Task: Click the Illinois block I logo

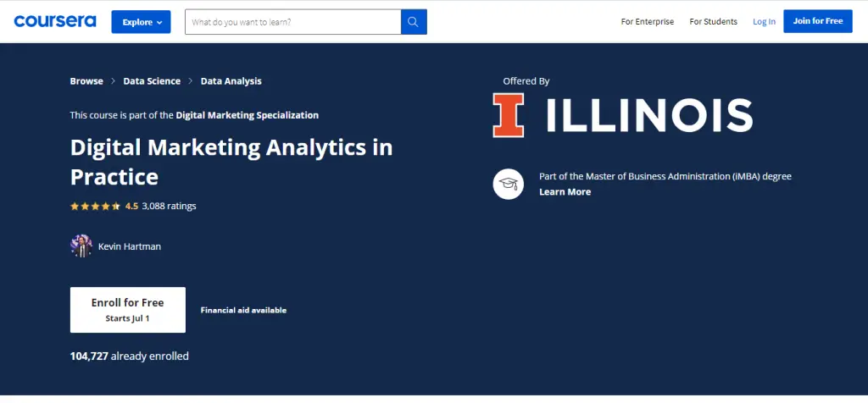Action: [x=509, y=115]
